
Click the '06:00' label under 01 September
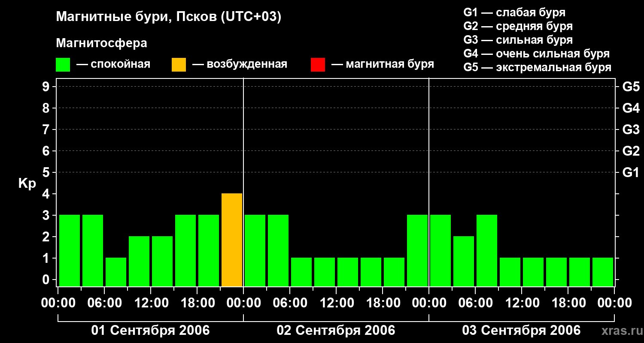[x=104, y=303]
